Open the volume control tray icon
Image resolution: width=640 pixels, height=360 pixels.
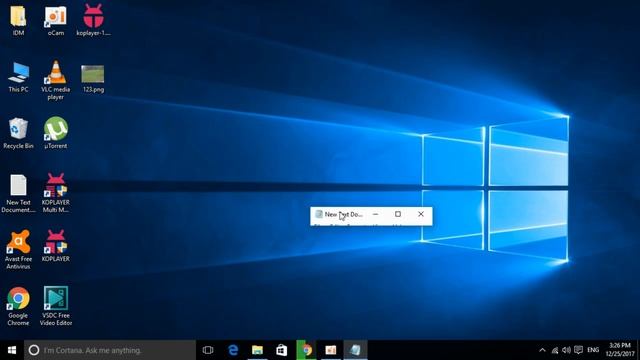pos(566,350)
